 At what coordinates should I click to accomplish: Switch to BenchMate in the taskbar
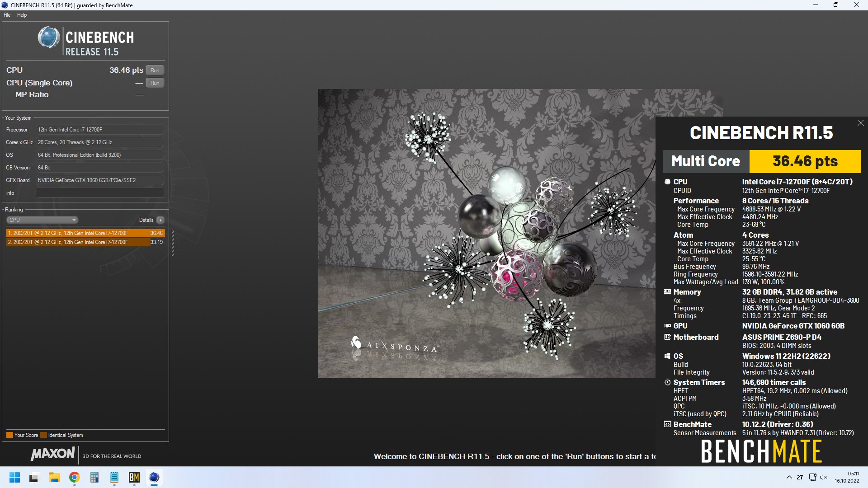pos(134,477)
